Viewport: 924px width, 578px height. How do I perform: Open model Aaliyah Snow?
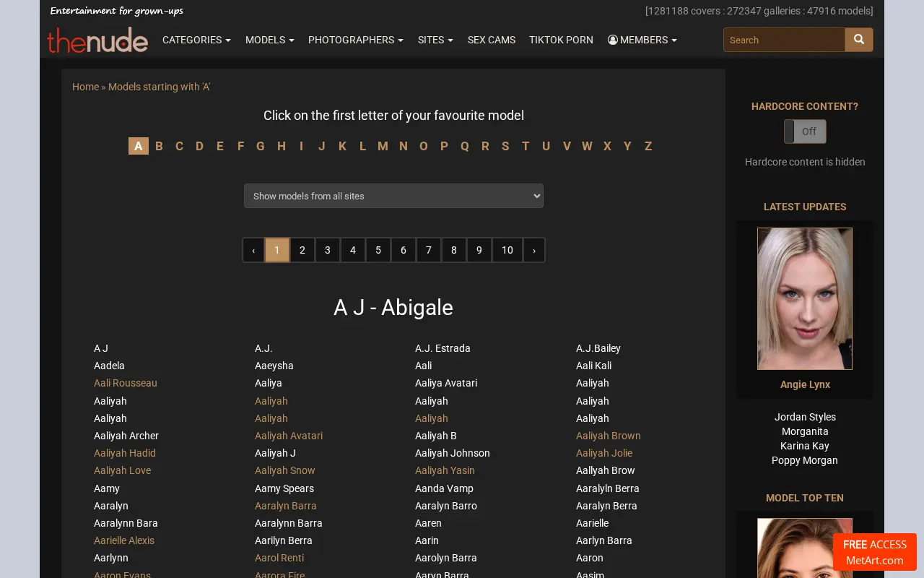click(x=285, y=470)
